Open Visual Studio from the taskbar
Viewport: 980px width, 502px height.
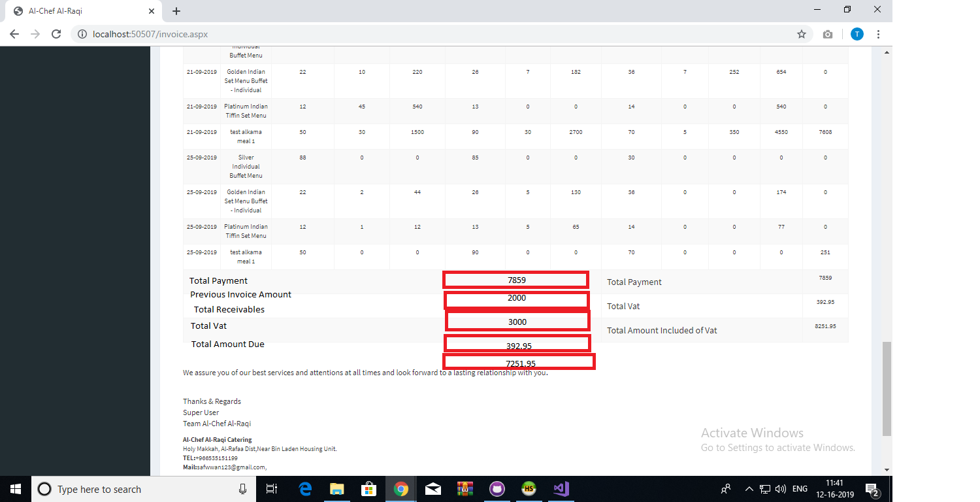pos(561,489)
